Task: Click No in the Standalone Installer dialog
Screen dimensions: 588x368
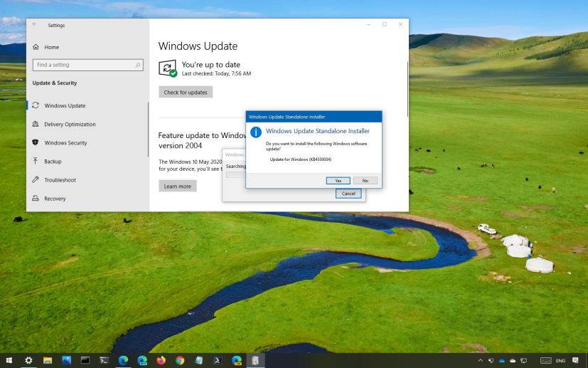Action: click(x=365, y=181)
